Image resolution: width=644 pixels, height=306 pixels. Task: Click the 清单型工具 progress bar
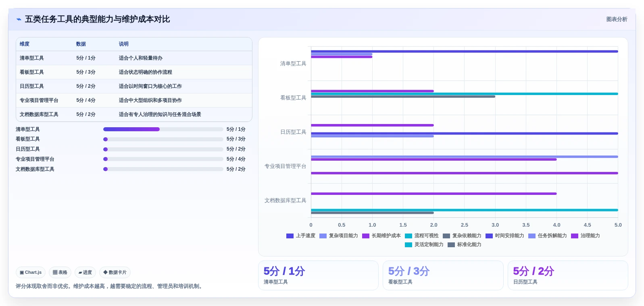pos(163,129)
